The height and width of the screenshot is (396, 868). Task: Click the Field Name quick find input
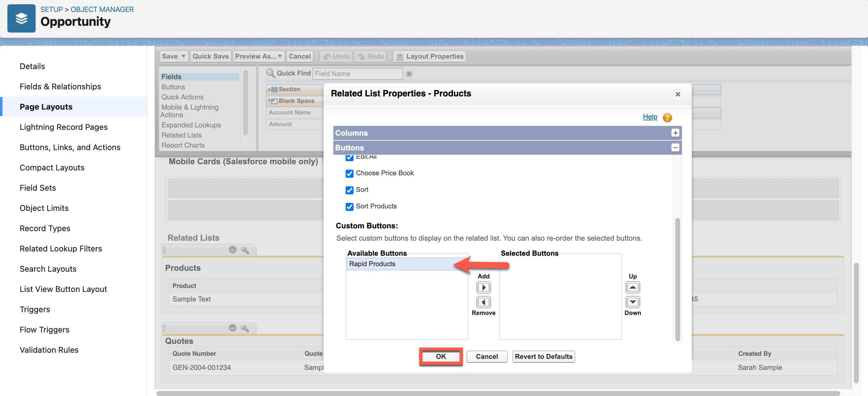357,73
